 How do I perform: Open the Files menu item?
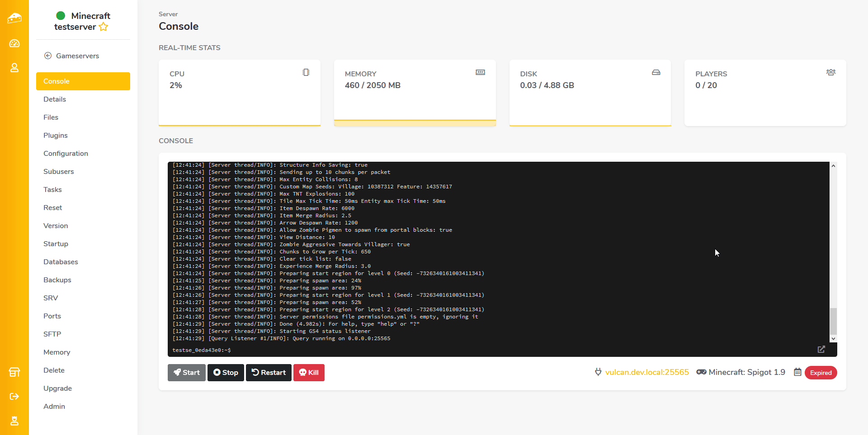[51, 117]
